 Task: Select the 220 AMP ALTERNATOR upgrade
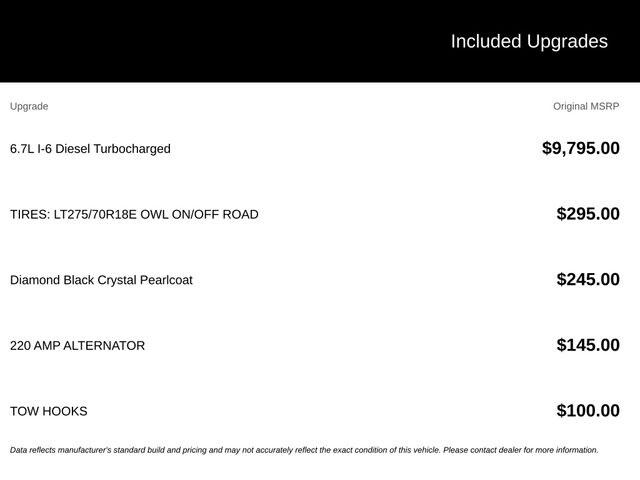coord(77,346)
